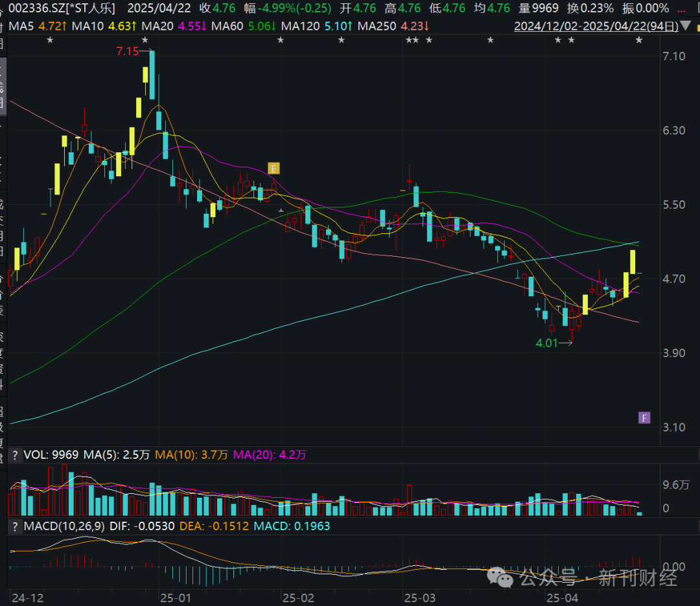Open the help icon beside VOL indicator
Image resolution: width=700 pixels, height=606 pixels.
(x=15, y=455)
